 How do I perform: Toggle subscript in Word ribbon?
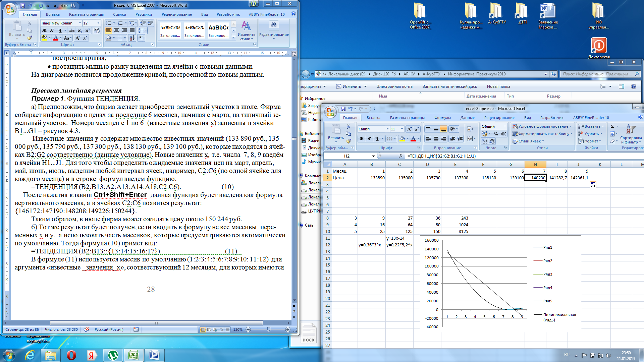click(80, 31)
